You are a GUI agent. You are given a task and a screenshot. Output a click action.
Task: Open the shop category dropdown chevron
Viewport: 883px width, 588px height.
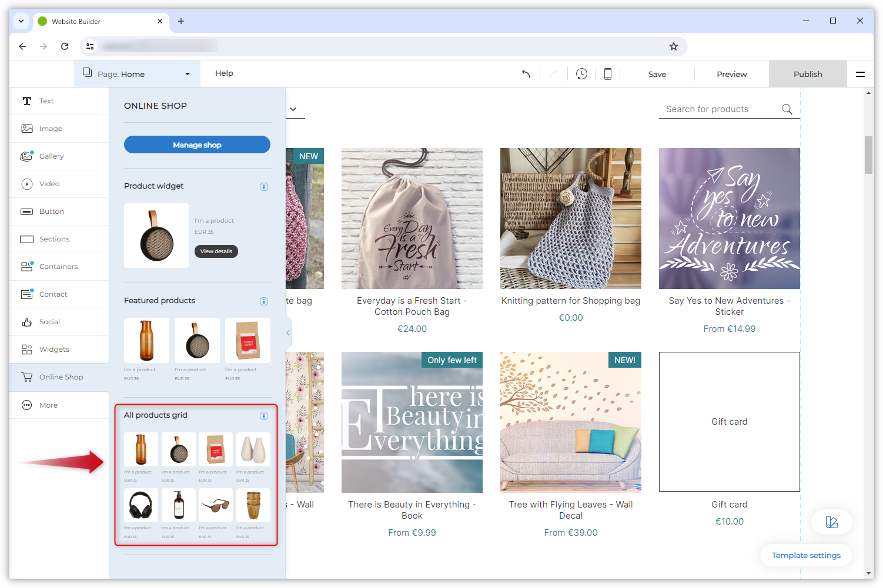[x=293, y=109]
